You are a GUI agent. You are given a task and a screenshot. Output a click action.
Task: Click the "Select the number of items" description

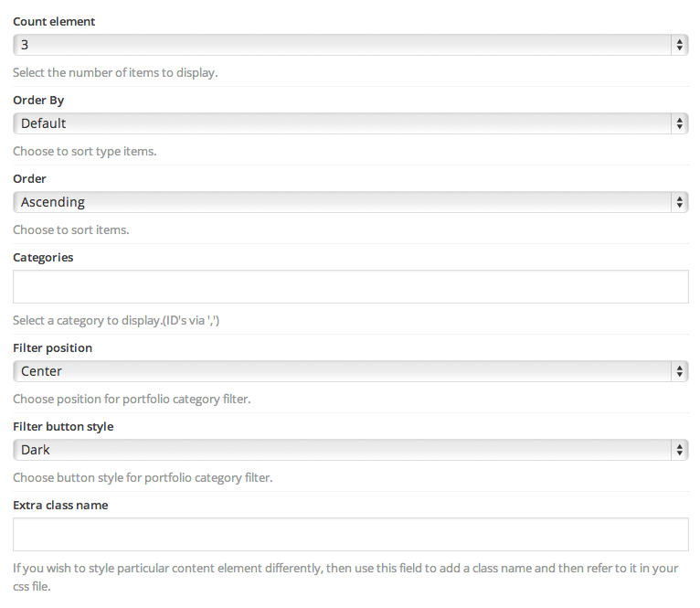tap(115, 72)
